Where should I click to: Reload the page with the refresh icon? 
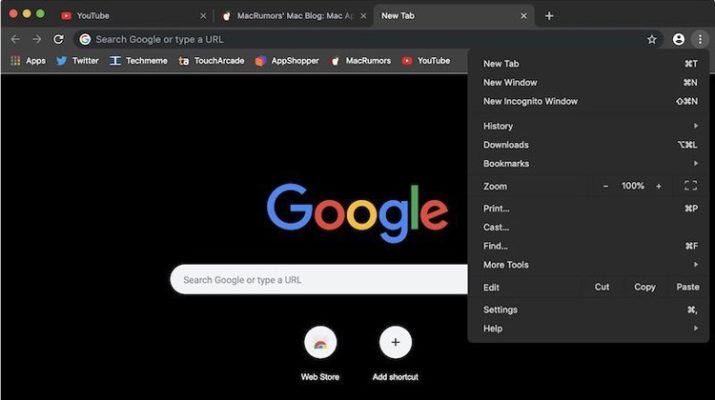click(x=58, y=39)
